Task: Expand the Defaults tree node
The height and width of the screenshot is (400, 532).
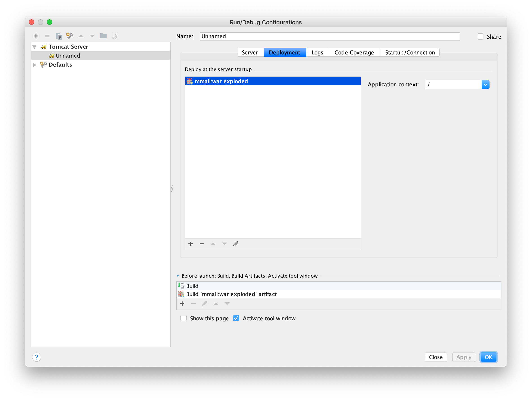Action: [35, 65]
